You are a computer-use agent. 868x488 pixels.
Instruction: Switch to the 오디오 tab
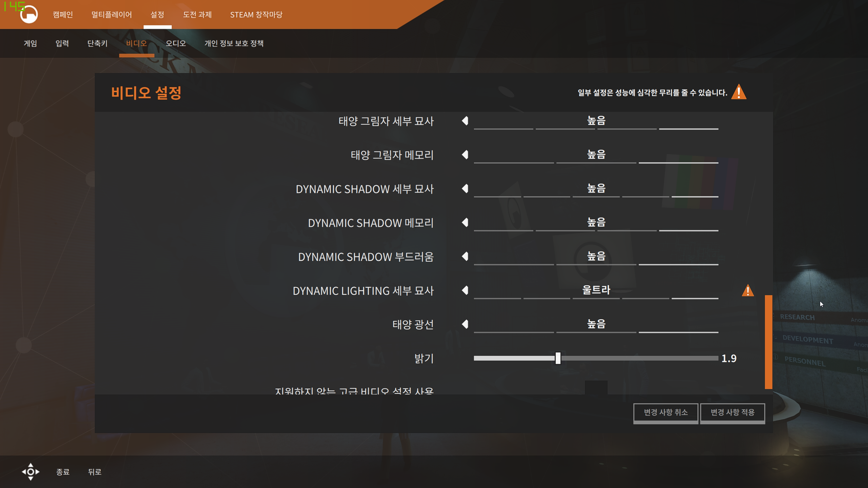coord(176,43)
